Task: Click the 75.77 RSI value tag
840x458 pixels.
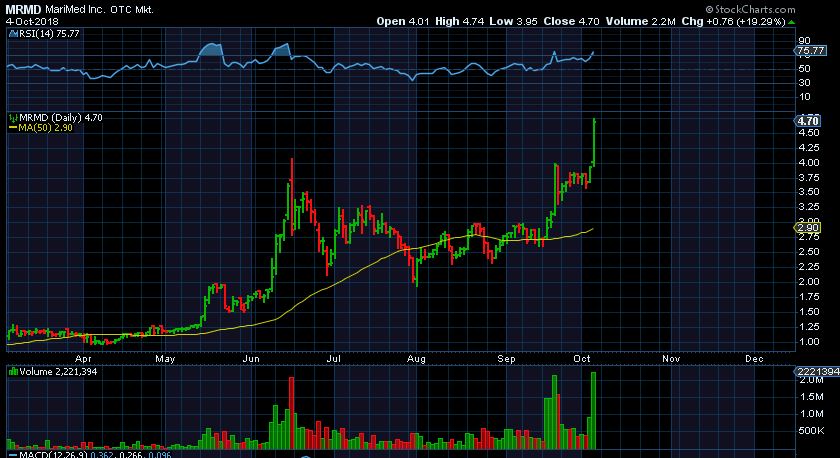Action: point(811,51)
